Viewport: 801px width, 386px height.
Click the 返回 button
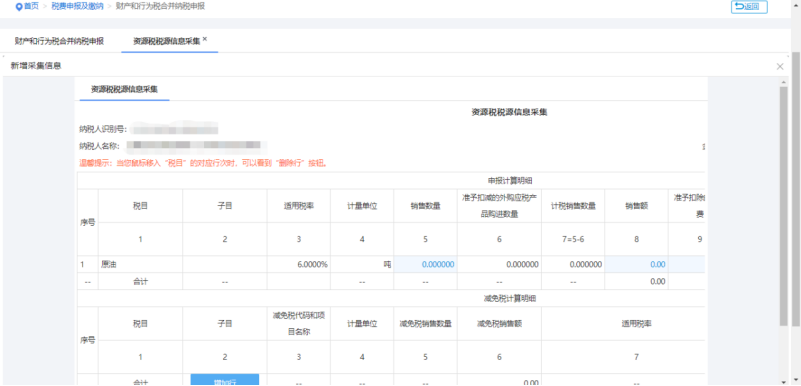coord(749,7)
